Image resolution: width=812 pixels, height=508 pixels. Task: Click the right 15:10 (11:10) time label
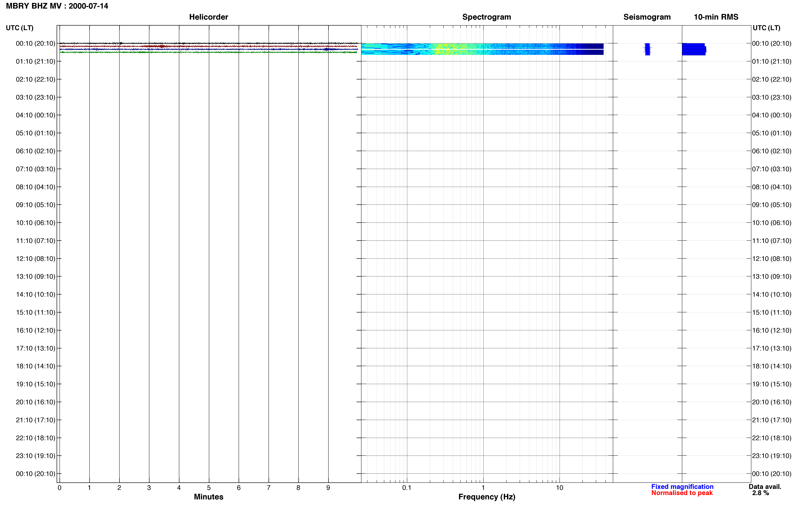[771, 313]
